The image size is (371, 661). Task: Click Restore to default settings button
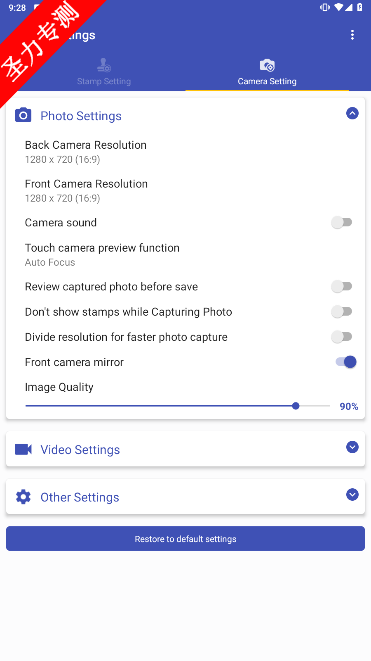tap(186, 538)
